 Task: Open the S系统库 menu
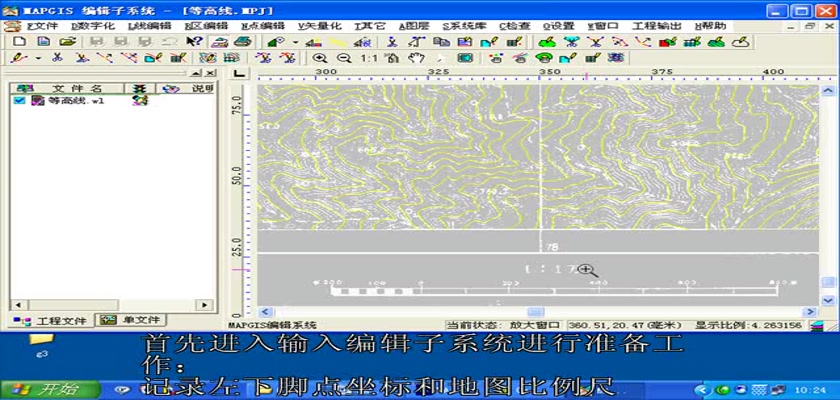click(x=464, y=26)
